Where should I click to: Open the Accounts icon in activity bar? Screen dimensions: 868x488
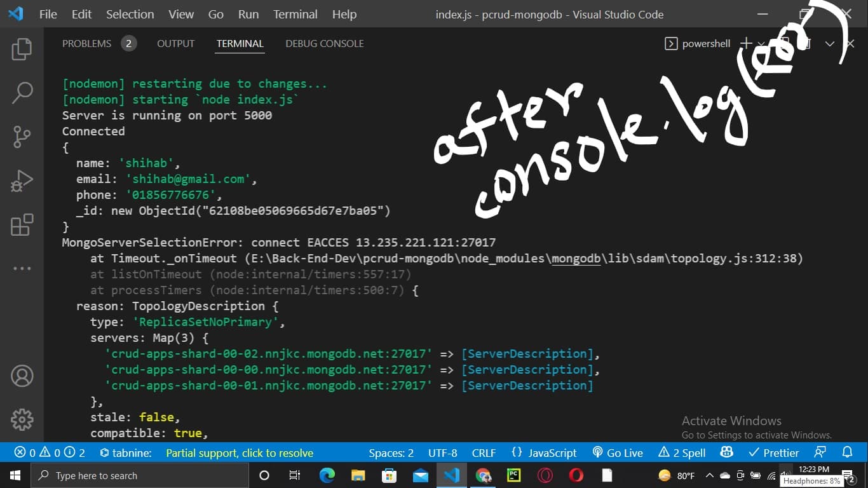(x=22, y=376)
